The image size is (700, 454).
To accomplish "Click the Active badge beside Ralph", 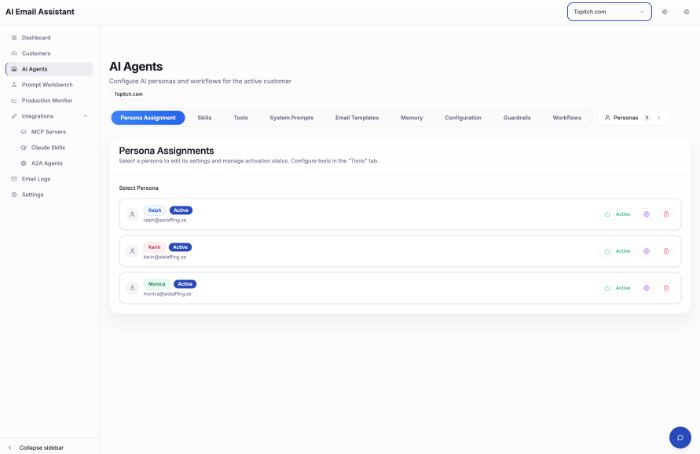I will tap(181, 210).
